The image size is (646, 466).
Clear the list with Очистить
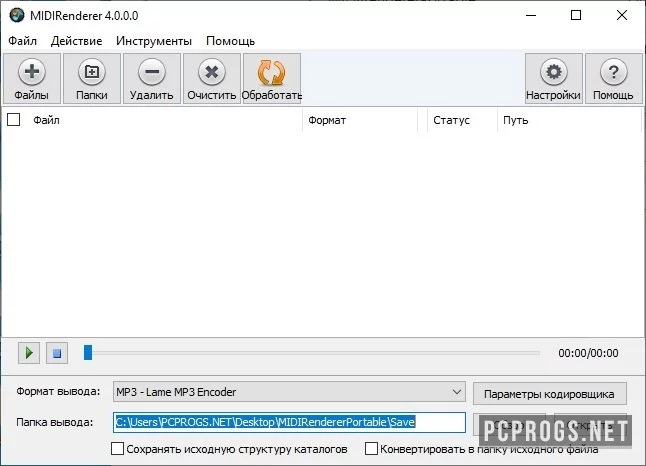(x=212, y=79)
